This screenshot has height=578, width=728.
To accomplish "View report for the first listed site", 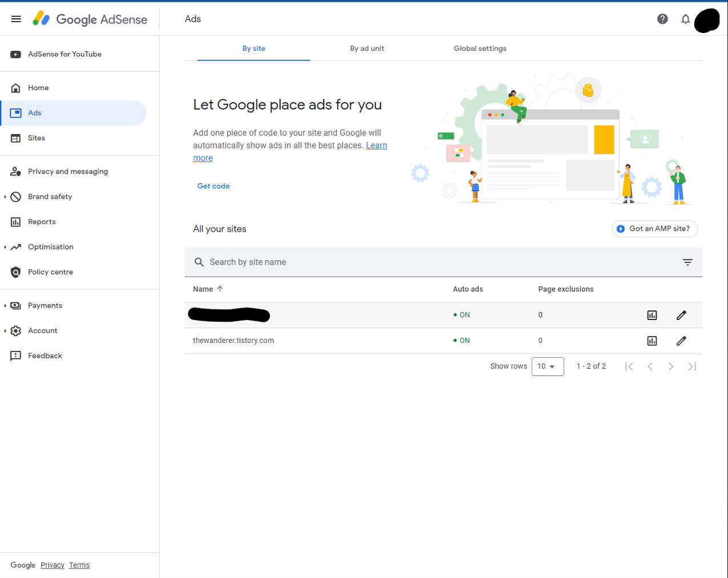I will pos(652,316).
